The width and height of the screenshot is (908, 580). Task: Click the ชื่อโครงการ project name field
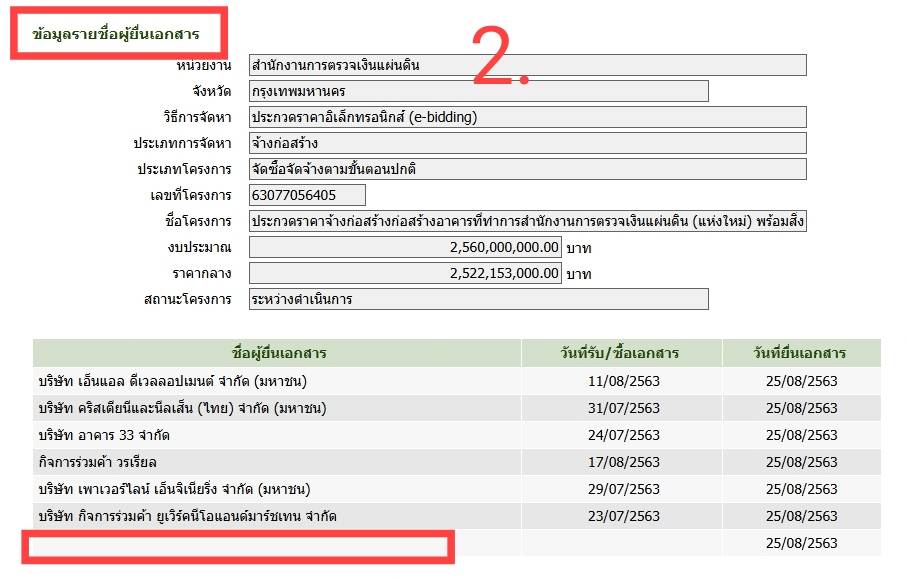point(528,221)
